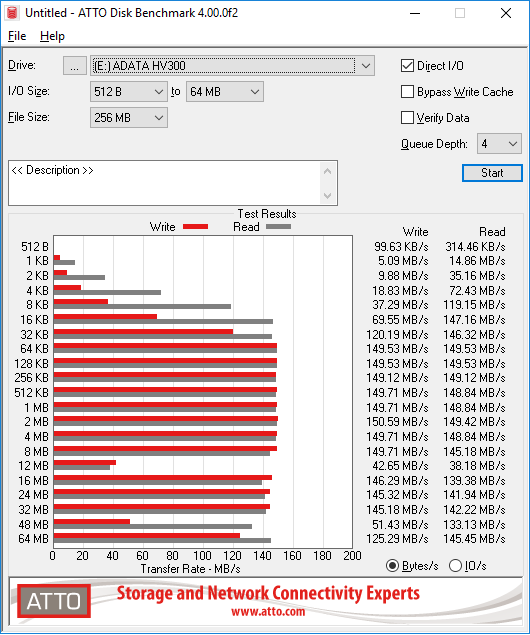Disable the Direct I/O checkbox
Viewport: 530px width, 635px height.
click(407, 66)
